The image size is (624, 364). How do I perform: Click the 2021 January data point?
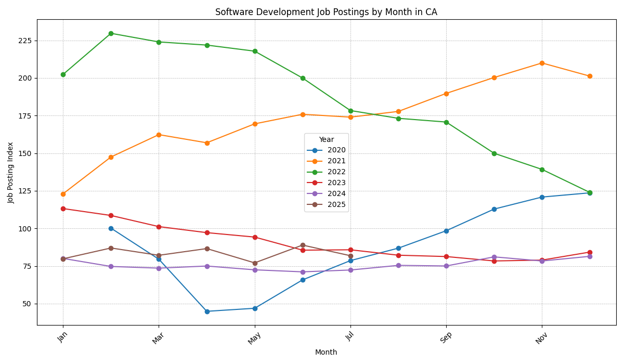coord(63,194)
